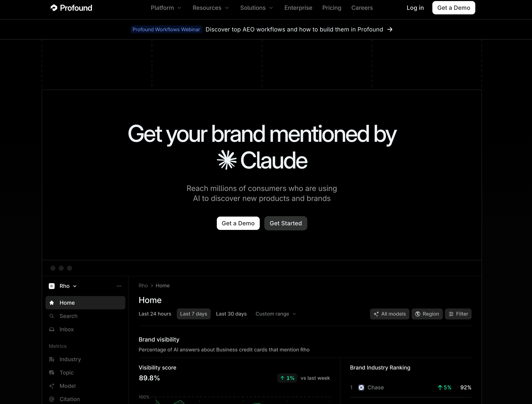The height and width of the screenshot is (404, 532).
Task: Open the Pricing page from the navbar
Action: (332, 8)
